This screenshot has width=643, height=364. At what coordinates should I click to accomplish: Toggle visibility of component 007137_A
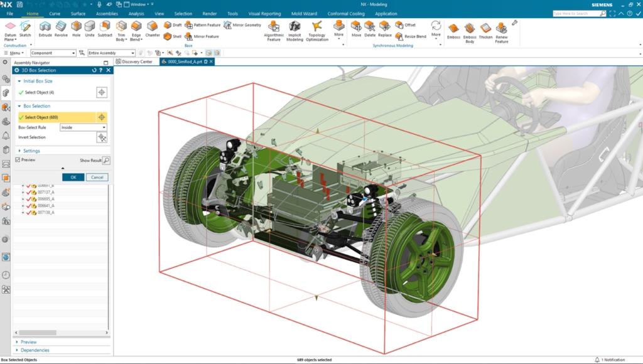(28, 192)
